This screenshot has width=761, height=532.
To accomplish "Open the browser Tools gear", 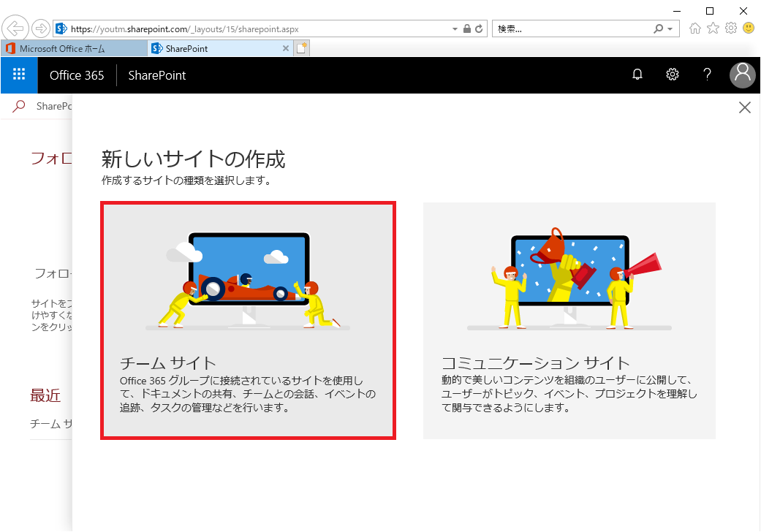I will [x=731, y=28].
